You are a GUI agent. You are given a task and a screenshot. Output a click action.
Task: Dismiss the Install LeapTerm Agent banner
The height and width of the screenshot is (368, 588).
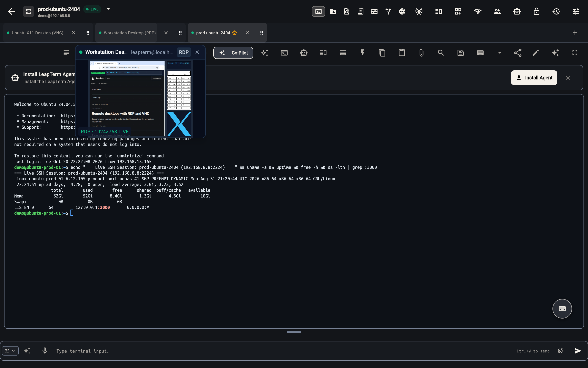tap(568, 78)
